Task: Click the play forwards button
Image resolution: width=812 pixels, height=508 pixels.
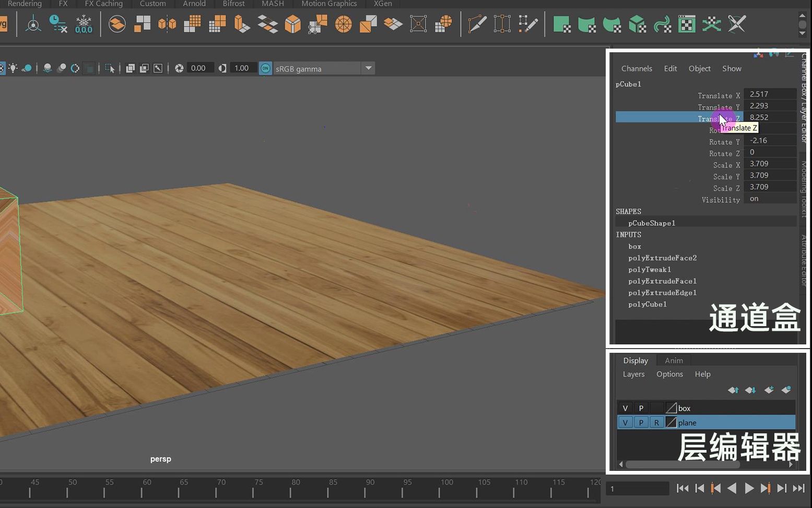Action: coord(749,488)
